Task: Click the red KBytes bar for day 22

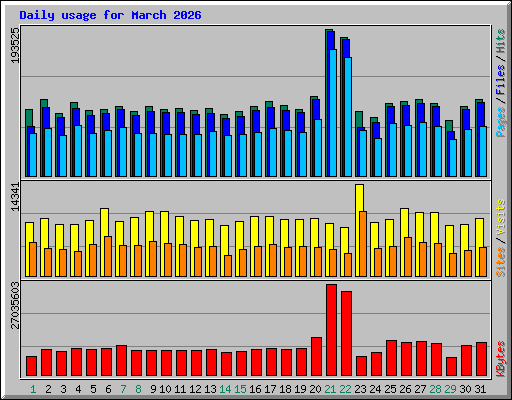Action: (x=346, y=334)
